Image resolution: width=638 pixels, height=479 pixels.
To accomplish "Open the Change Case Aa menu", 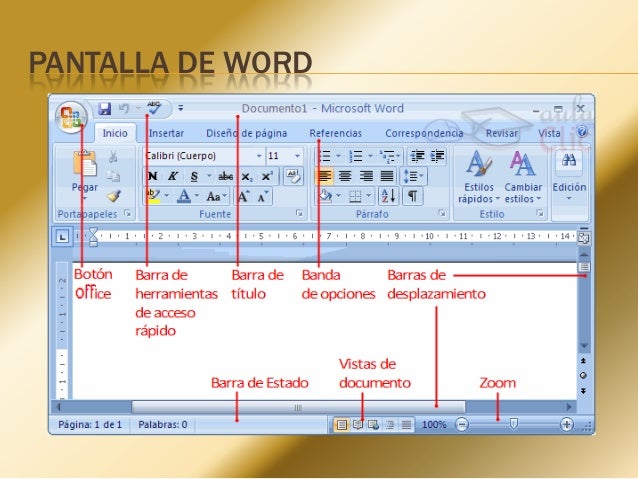I will (216, 197).
